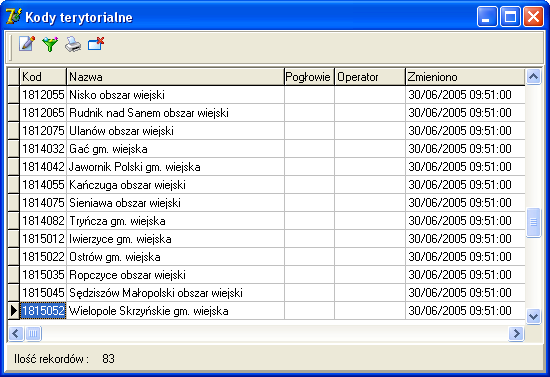Click 'Sędziszów Małopolski obszar wiejski' cell

coord(175,293)
